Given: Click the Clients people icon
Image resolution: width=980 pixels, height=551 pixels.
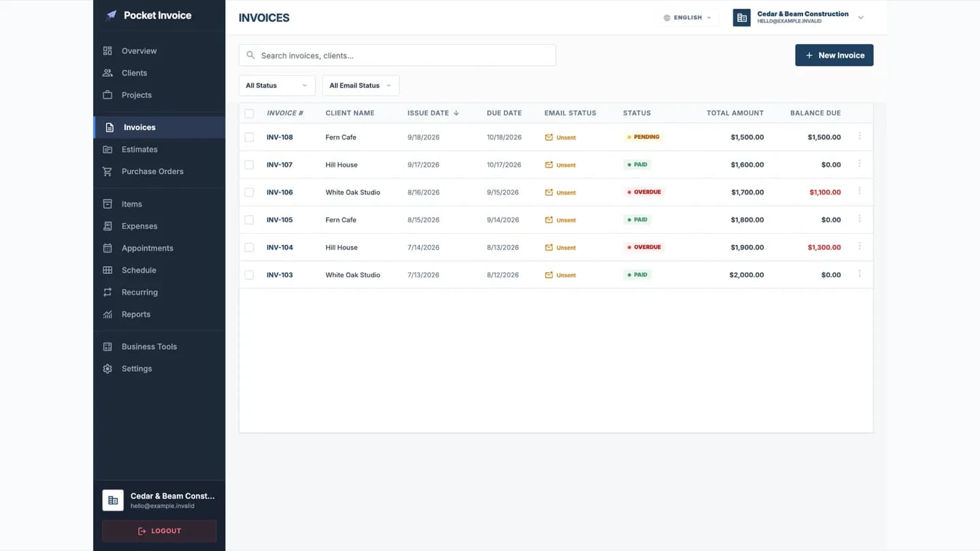Looking at the screenshot, I should pyautogui.click(x=108, y=73).
